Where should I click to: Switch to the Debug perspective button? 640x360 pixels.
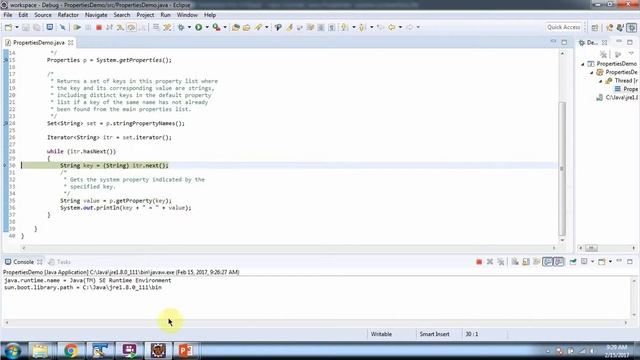[631, 27]
